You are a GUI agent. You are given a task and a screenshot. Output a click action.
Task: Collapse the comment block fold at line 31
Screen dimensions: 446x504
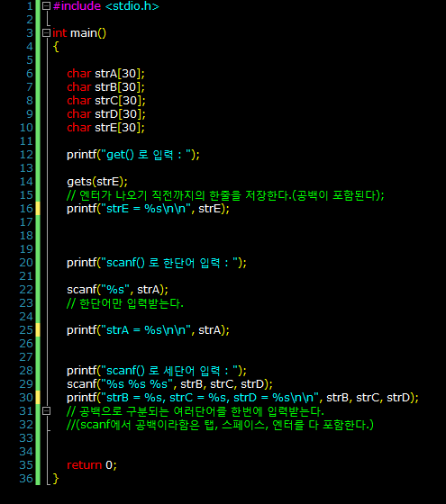(47, 411)
